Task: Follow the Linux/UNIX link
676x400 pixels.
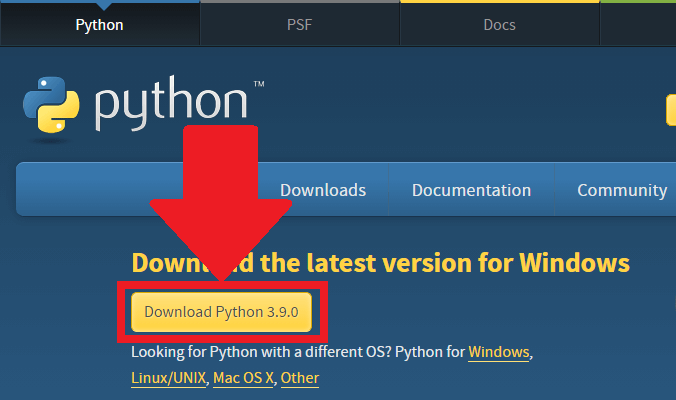Action: 169,378
